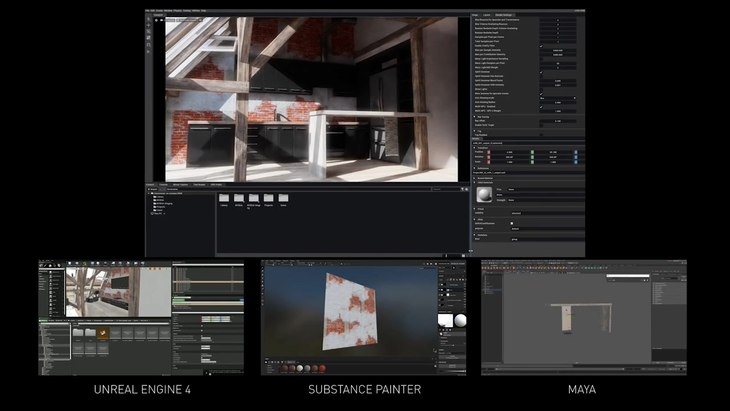Image resolution: width=730 pixels, height=411 pixels.
Task: Collapse the Other section
Action: [475, 219]
